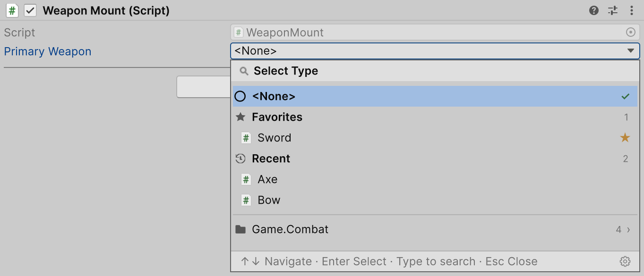
Task: Click the Primary Weapon property label
Action: [x=48, y=51]
